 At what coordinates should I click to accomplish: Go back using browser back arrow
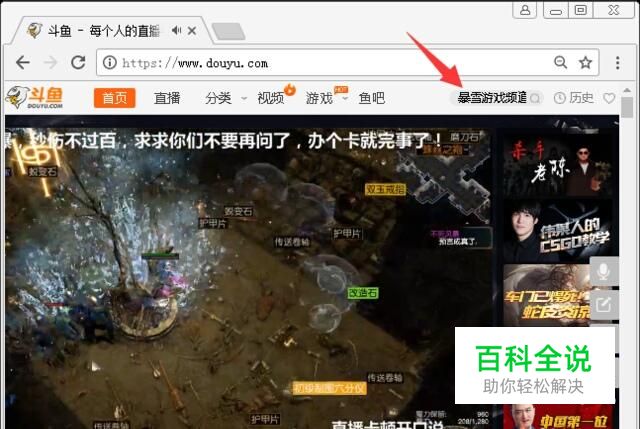23,62
